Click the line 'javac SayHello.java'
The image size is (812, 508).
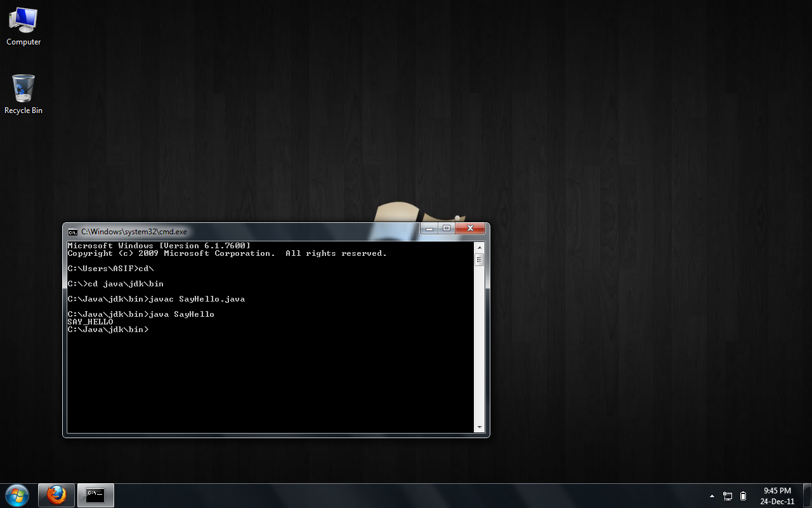pos(156,299)
